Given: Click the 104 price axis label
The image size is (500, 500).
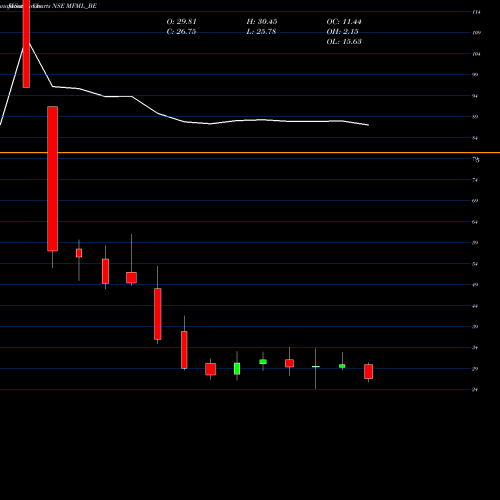Looking at the screenshot, I should pyautogui.click(x=476, y=54).
